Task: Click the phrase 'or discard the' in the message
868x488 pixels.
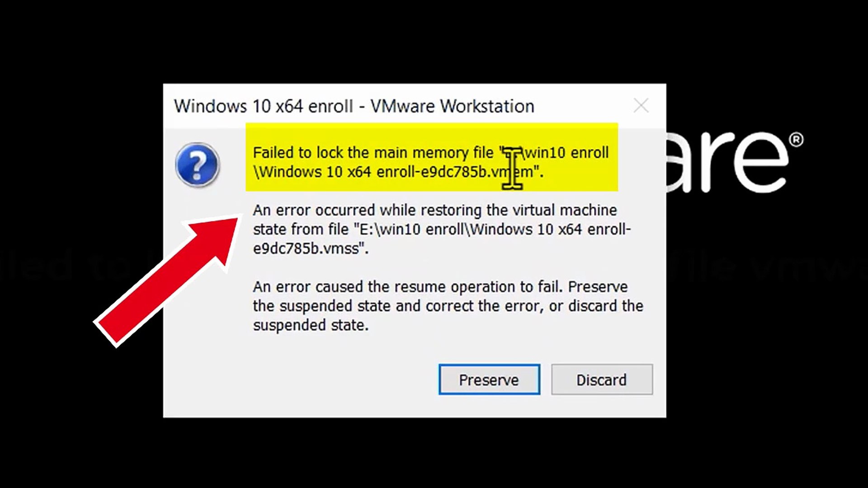Action: pyautogui.click(x=596, y=306)
